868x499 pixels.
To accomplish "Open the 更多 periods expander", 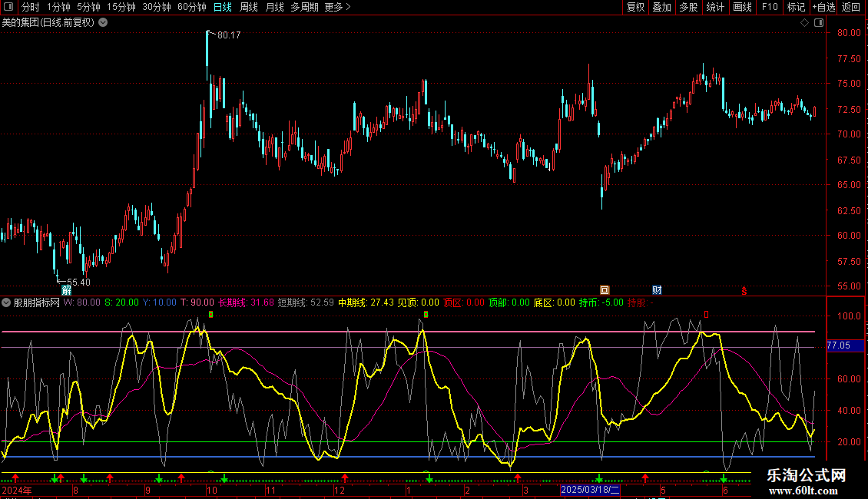I will point(337,7).
